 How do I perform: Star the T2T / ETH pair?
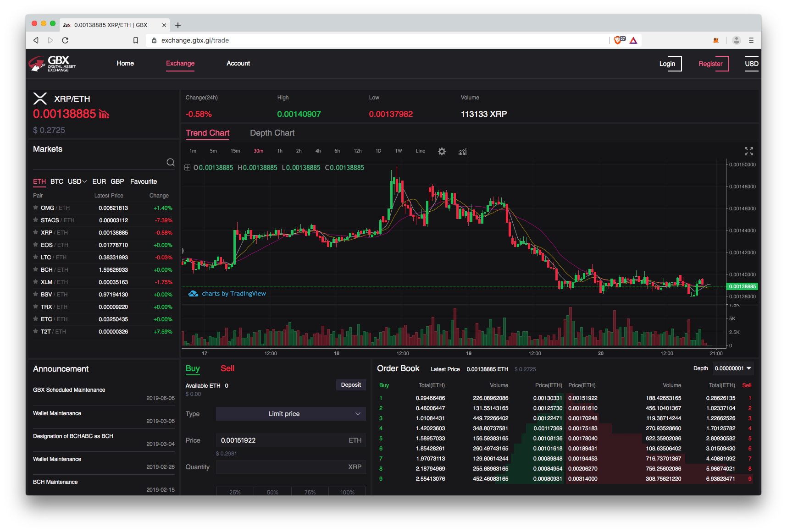coord(35,331)
